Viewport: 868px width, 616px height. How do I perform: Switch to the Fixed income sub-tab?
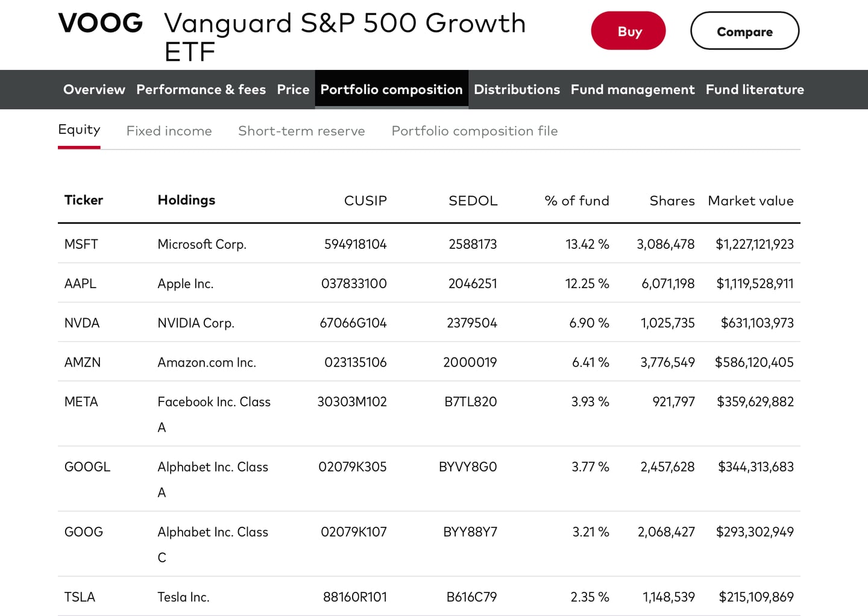169,131
